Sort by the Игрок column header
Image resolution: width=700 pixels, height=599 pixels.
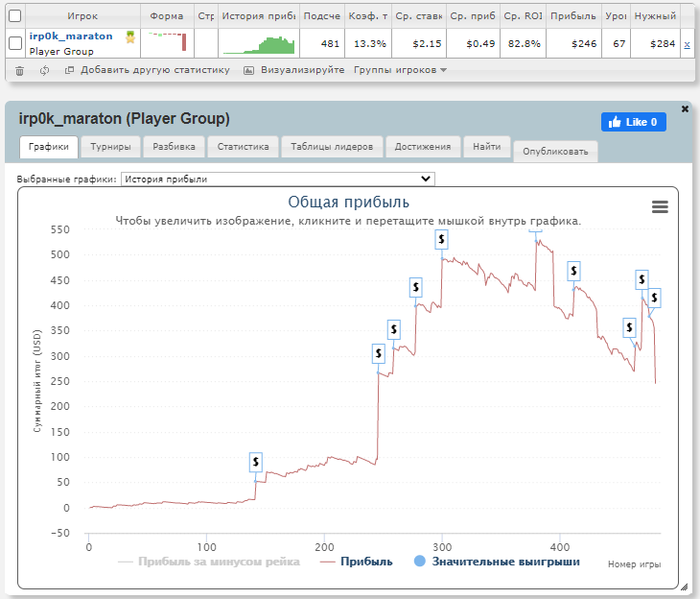(x=83, y=16)
